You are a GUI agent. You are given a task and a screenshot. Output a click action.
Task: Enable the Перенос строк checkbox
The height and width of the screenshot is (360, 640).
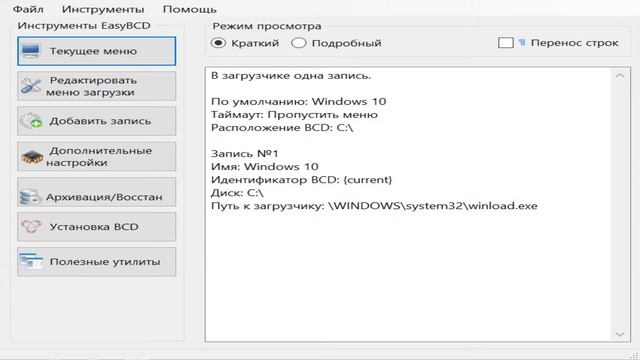tap(506, 42)
